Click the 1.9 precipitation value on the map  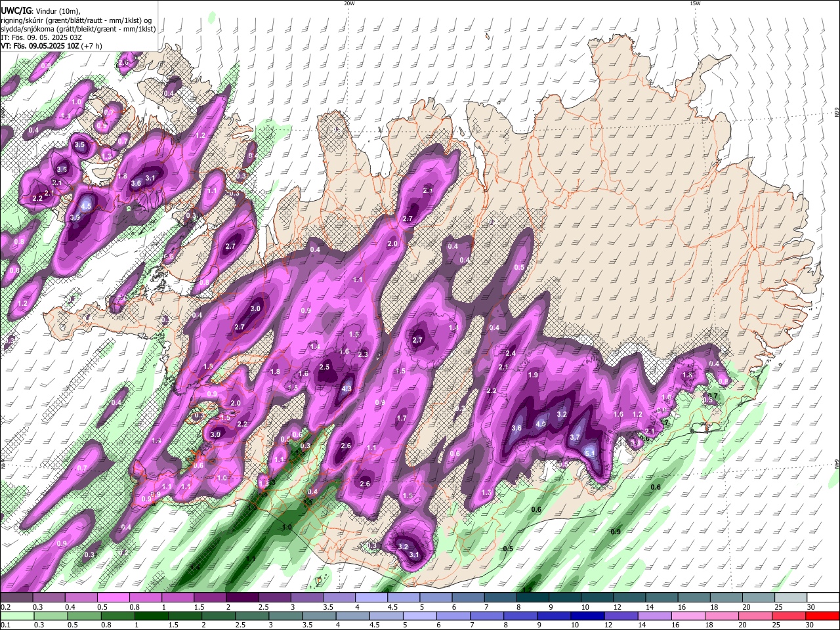pyautogui.click(x=533, y=375)
